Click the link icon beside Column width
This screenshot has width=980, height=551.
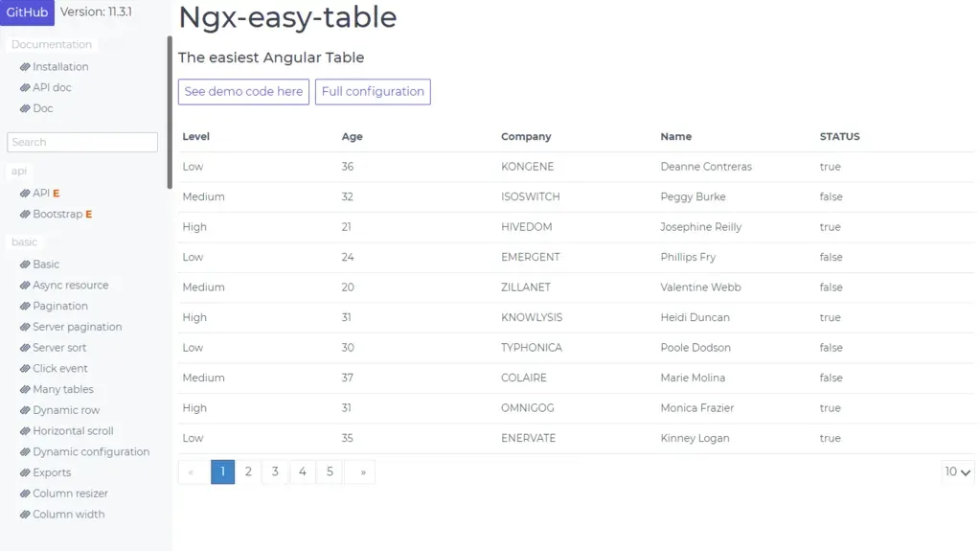[25, 514]
